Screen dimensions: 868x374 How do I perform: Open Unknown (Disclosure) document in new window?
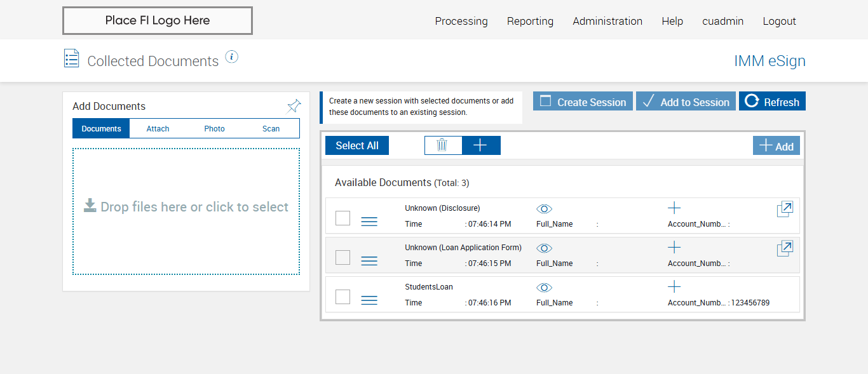point(785,209)
